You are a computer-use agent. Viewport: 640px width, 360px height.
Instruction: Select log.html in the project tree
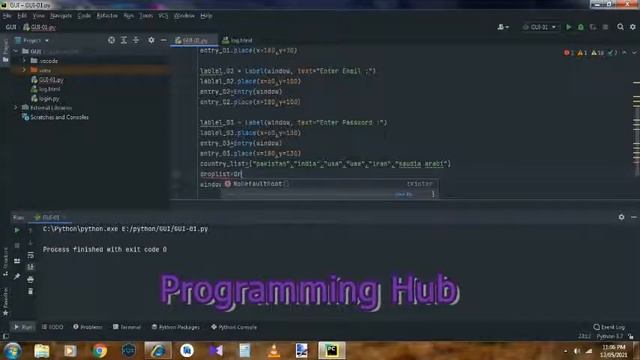click(45, 89)
